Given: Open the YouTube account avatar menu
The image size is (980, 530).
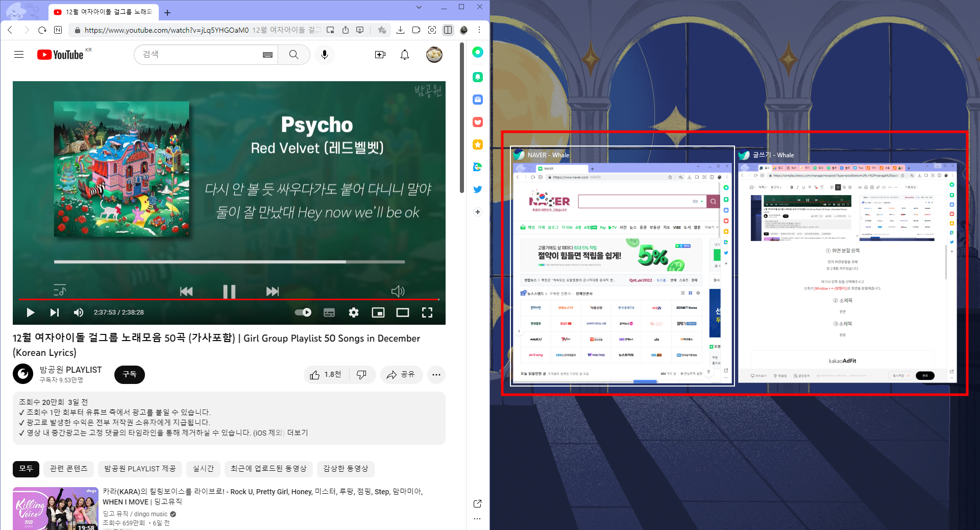Looking at the screenshot, I should [x=434, y=55].
